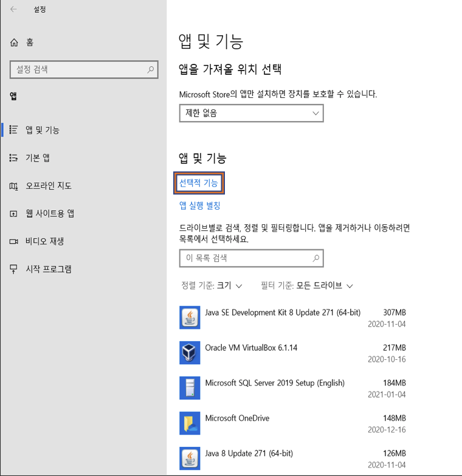This screenshot has width=462, height=476.
Task: Select the 기본 앱 sidebar icon
Action: pyautogui.click(x=13, y=157)
